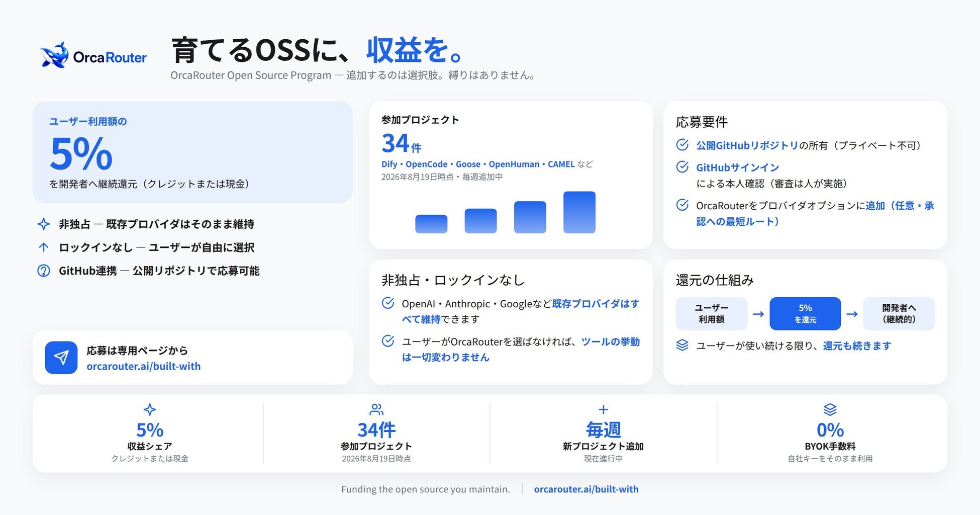980x515 pixels.
Task: Click the blue 還元も続きます text
Action: [x=857, y=346]
